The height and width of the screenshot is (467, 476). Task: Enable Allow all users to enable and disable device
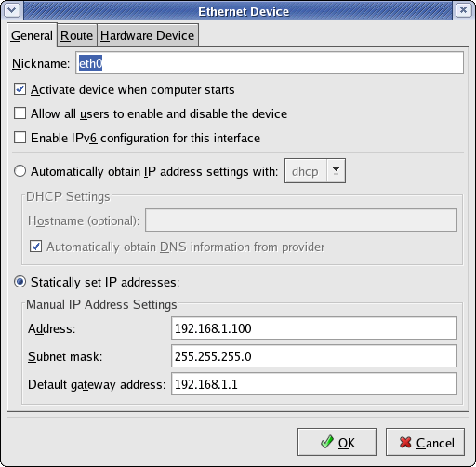(x=20, y=113)
